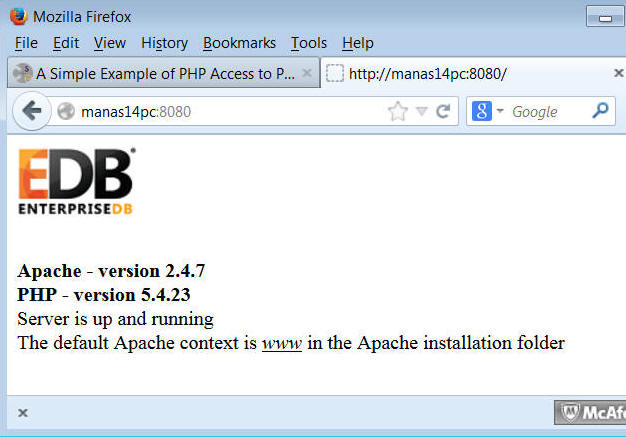
Task: Select the http://manas14pc:8080/ tab
Action: click(x=473, y=73)
